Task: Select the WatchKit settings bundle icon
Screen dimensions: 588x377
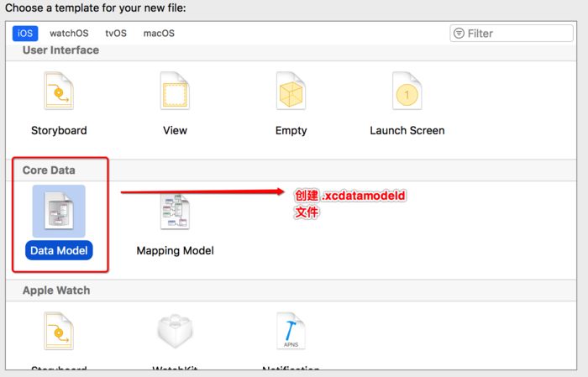Action: point(175,331)
